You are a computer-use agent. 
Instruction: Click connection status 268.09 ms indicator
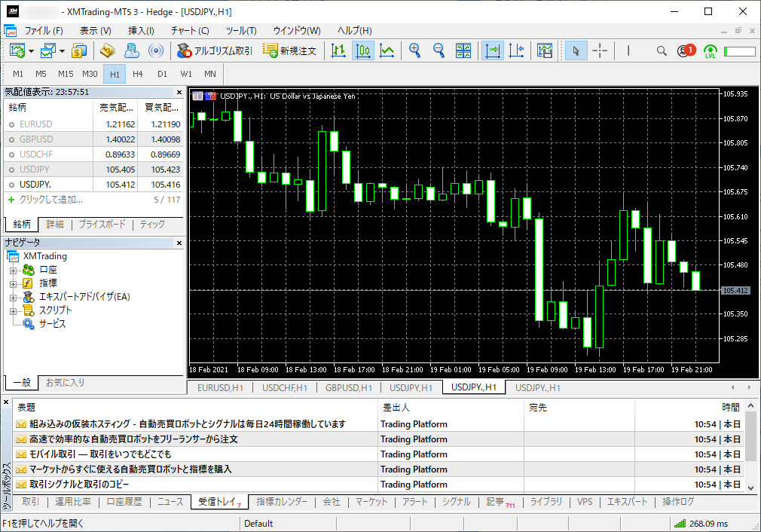[701, 524]
